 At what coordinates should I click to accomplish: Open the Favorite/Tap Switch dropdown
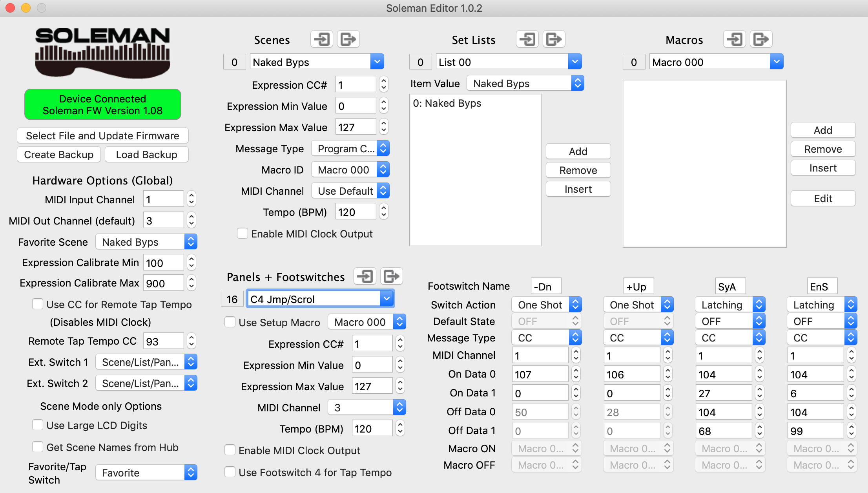coord(146,473)
